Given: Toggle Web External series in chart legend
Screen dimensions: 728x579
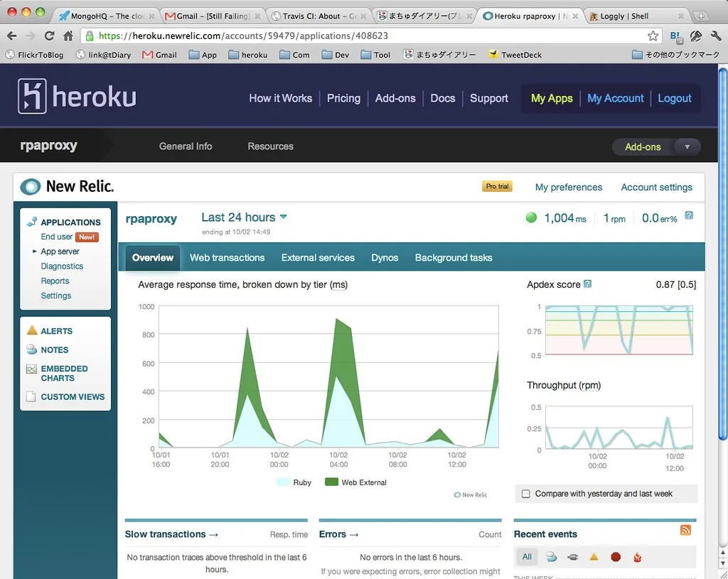Looking at the screenshot, I should coord(355,482).
